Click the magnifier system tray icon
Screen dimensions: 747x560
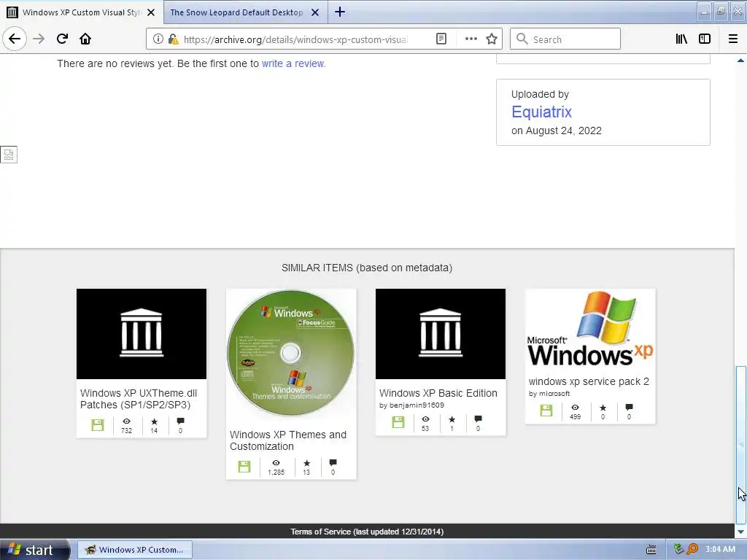point(692,549)
